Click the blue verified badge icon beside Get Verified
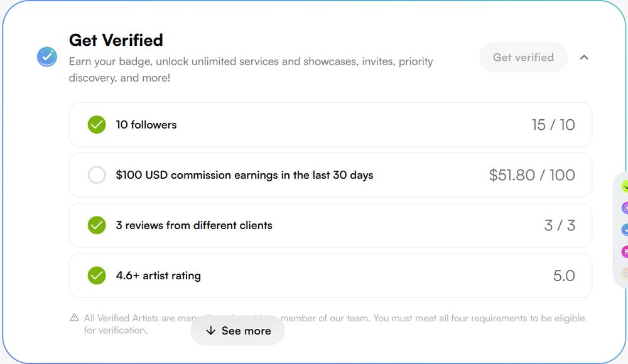The width and height of the screenshot is (628, 364). [x=47, y=57]
